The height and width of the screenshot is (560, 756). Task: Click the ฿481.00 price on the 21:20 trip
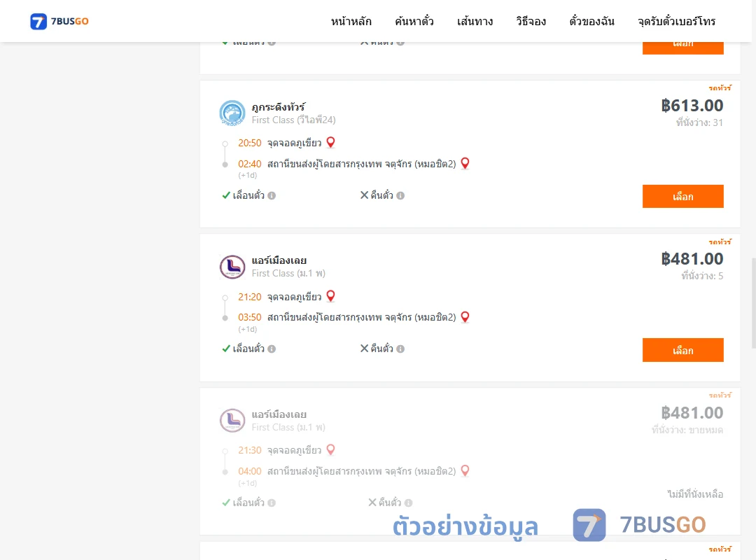pos(692,259)
